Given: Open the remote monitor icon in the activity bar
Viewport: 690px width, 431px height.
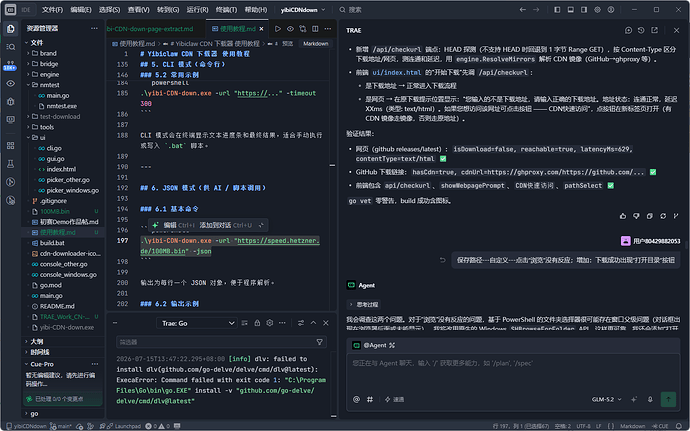Looking at the screenshot, I should pyautogui.click(x=11, y=120).
